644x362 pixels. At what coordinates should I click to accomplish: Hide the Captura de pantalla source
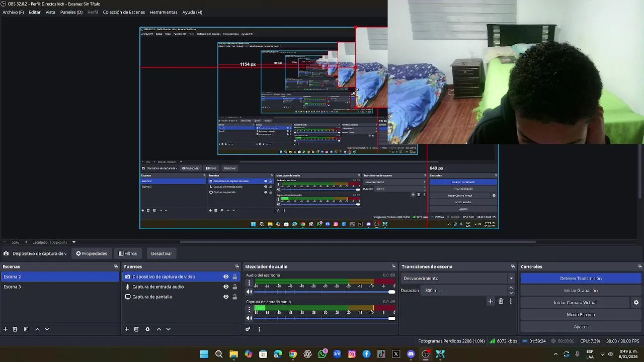pos(226,297)
